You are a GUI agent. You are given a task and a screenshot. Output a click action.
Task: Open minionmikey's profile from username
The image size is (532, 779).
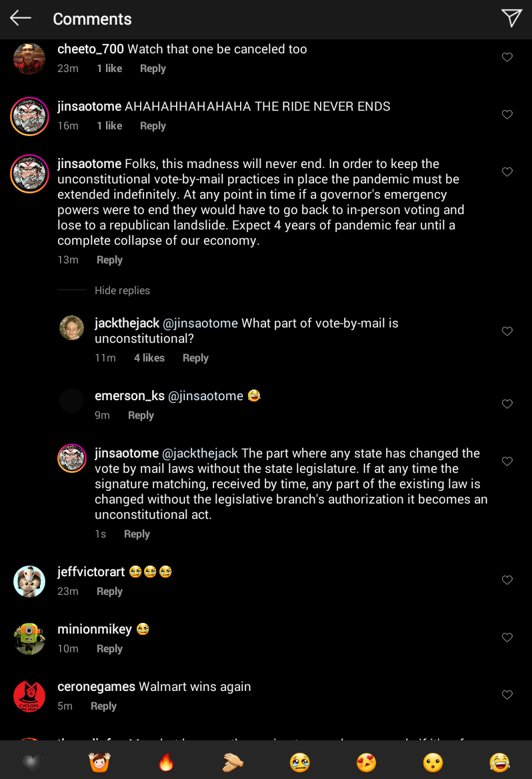(x=95, y=630)
